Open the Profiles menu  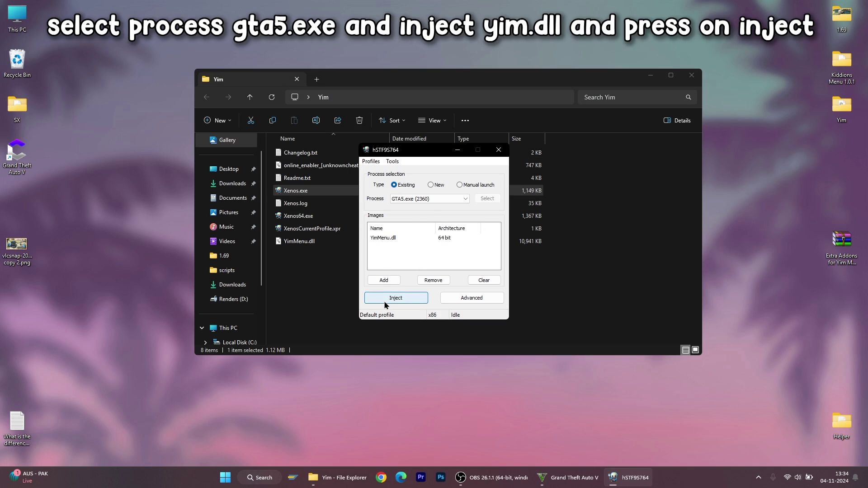click(371, 161)
